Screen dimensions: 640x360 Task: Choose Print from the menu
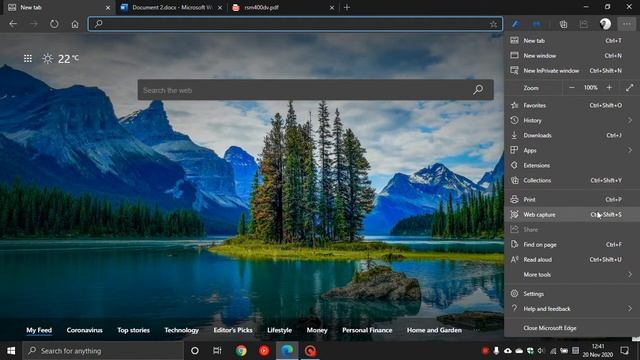(x=571, y=200)
